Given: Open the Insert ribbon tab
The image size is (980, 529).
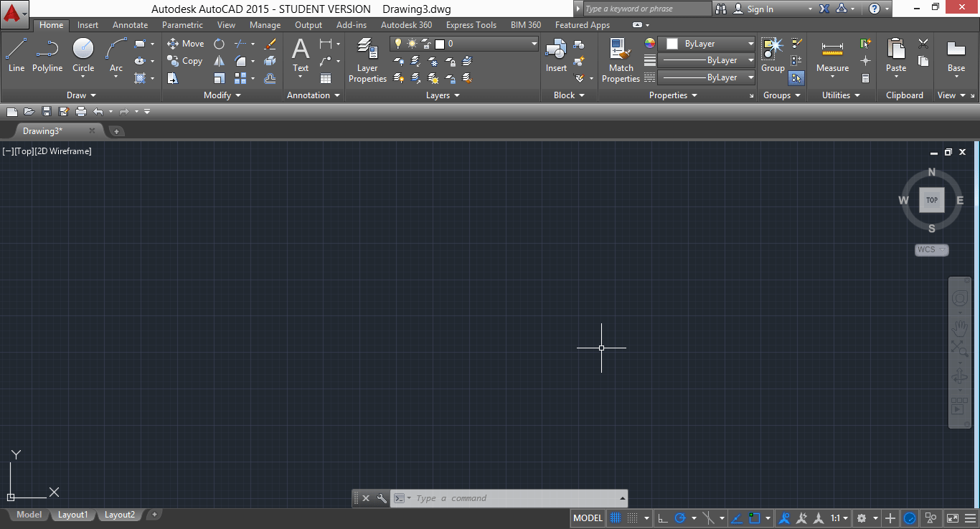Looking at the screenshot, I should tap(88, 25).
